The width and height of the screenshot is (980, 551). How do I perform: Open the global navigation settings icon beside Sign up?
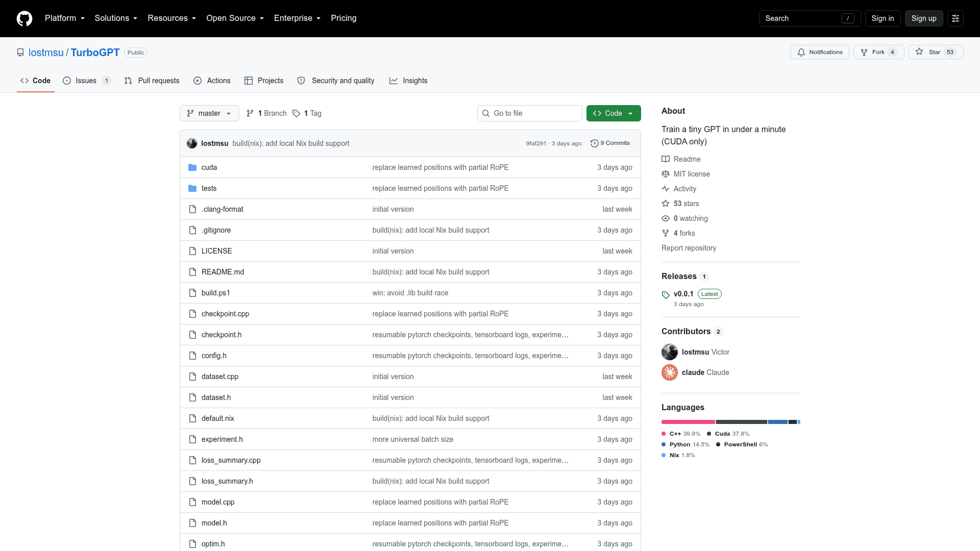[955, 18]
